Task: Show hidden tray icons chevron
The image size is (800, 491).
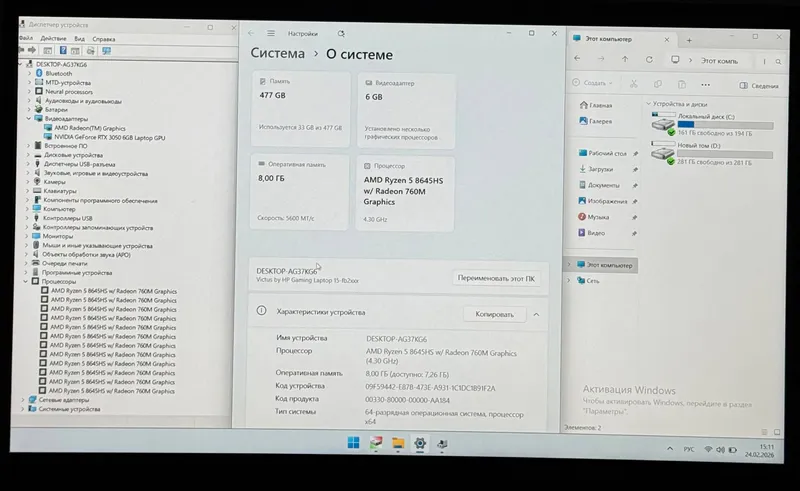Action: [669, 449]
